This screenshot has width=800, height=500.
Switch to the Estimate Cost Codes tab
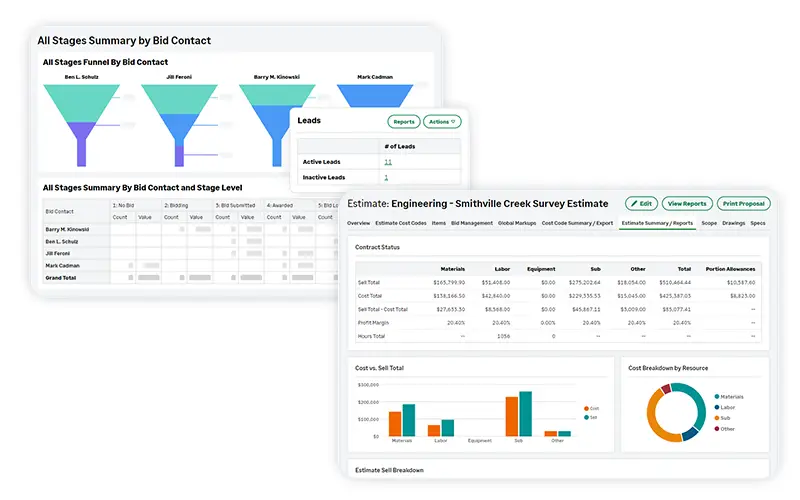pyautogui.click(x=401, y=223)
